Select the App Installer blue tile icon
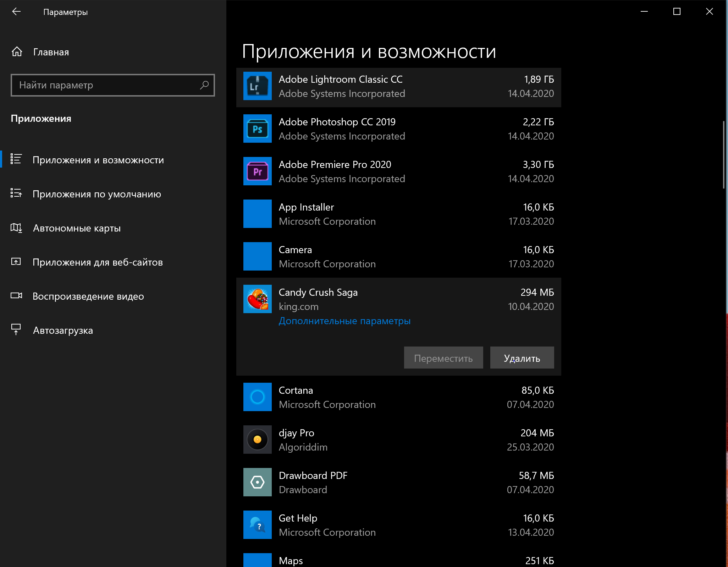This screenshot has height=567, width=728. [x=257, y=214]
